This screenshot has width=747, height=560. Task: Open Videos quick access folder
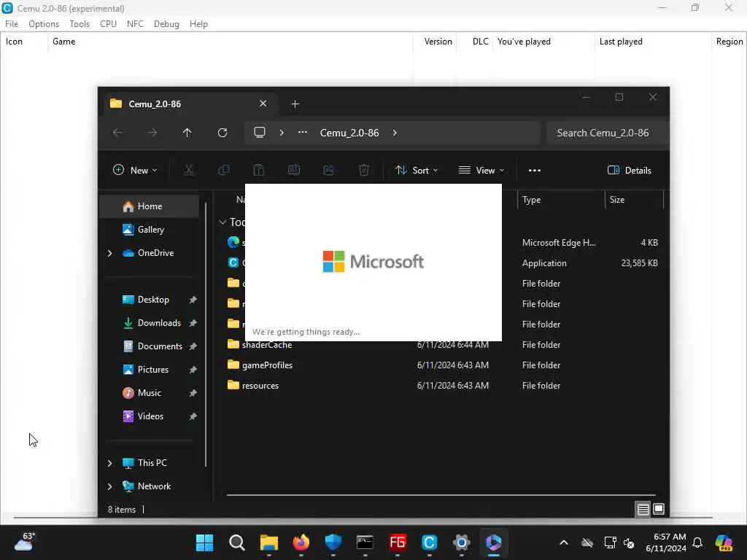[150, 416]
